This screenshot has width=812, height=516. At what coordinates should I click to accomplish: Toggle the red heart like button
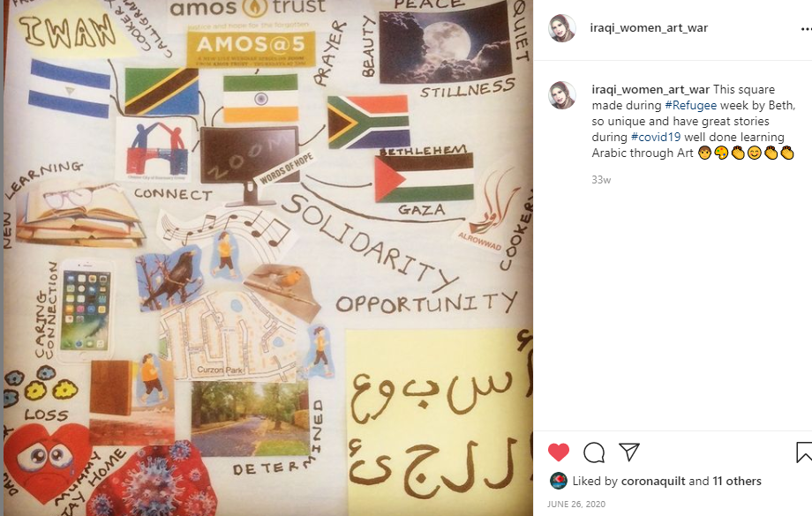tap(558, 452)
